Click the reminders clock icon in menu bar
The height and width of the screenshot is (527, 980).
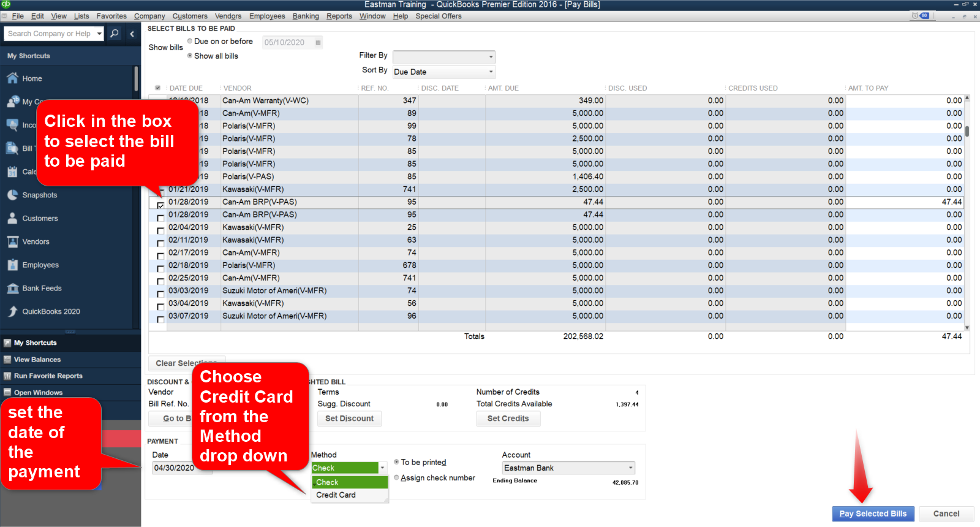(915, 16)
